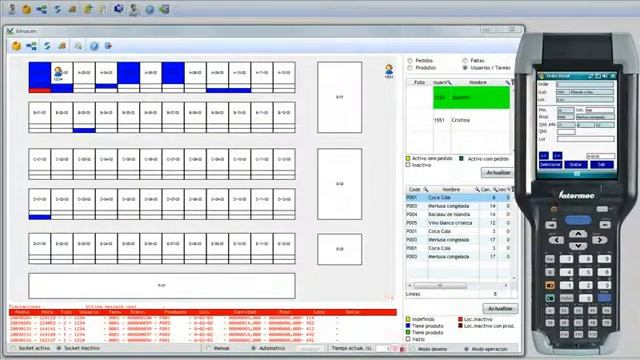Viewport: 640px width, 360px height.
Task: Click the orange box icon in the main toolbar
Action: point(27,9)
